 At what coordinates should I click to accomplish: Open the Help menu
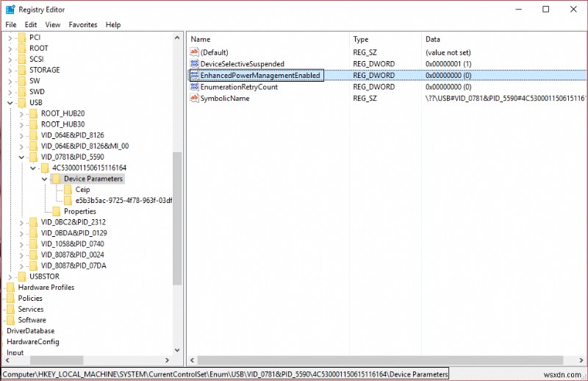pyautogui.click(x=113, y=25)
